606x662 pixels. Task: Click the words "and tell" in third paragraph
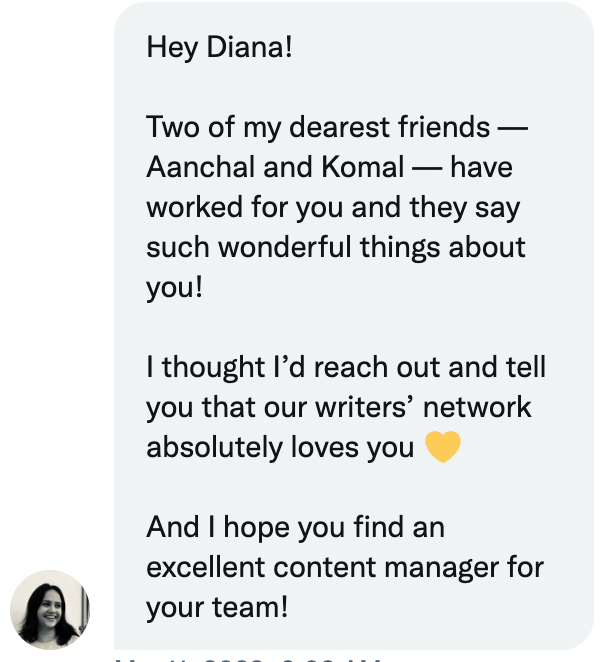[497, 367]
